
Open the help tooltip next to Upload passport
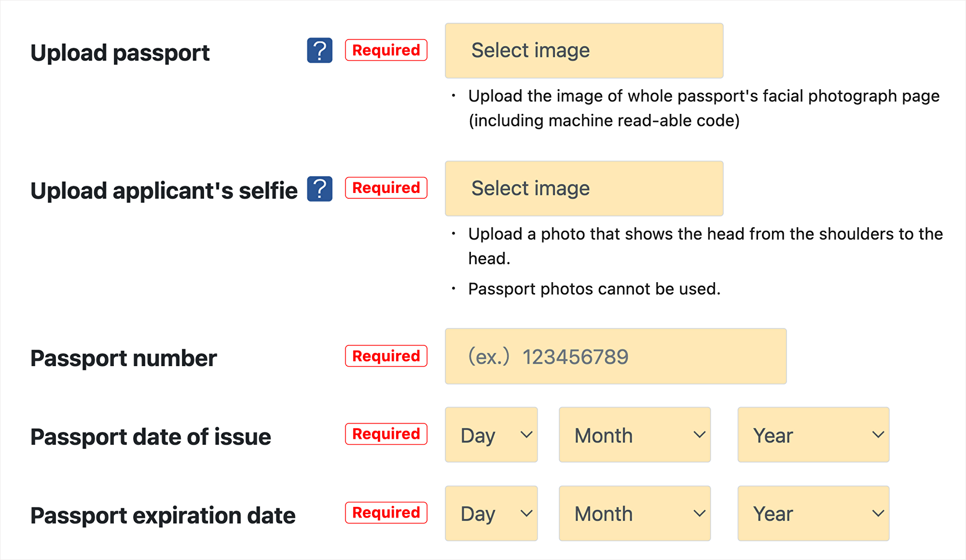click(x=319, y=51)
